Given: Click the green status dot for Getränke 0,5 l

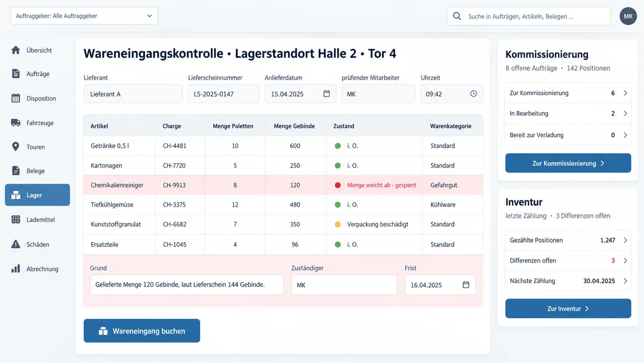Looking at the screenshot, I should 338,146.
